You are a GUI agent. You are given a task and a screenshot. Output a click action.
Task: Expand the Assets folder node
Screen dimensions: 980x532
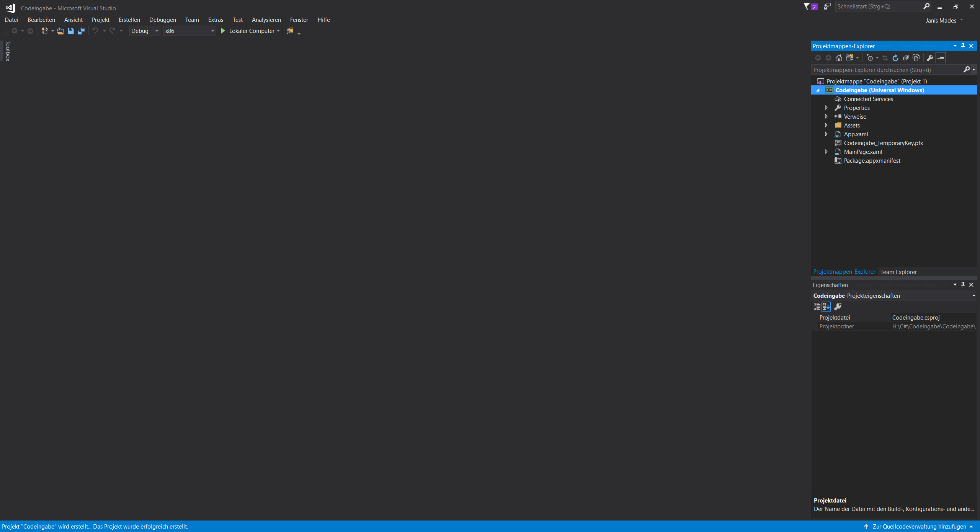[826, 126]
